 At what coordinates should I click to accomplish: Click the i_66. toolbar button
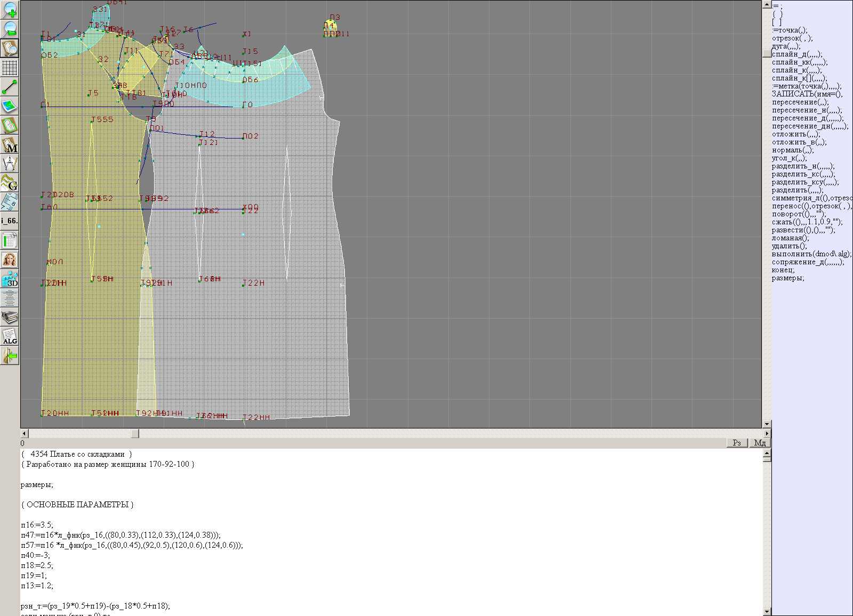[x=10, y=221]
